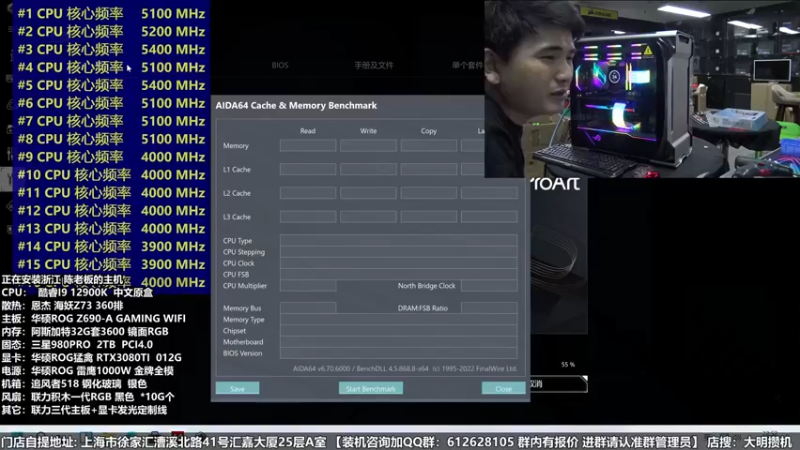Select the L3 Cache Latency field
The image size is (800, 450).
[489, 217]
